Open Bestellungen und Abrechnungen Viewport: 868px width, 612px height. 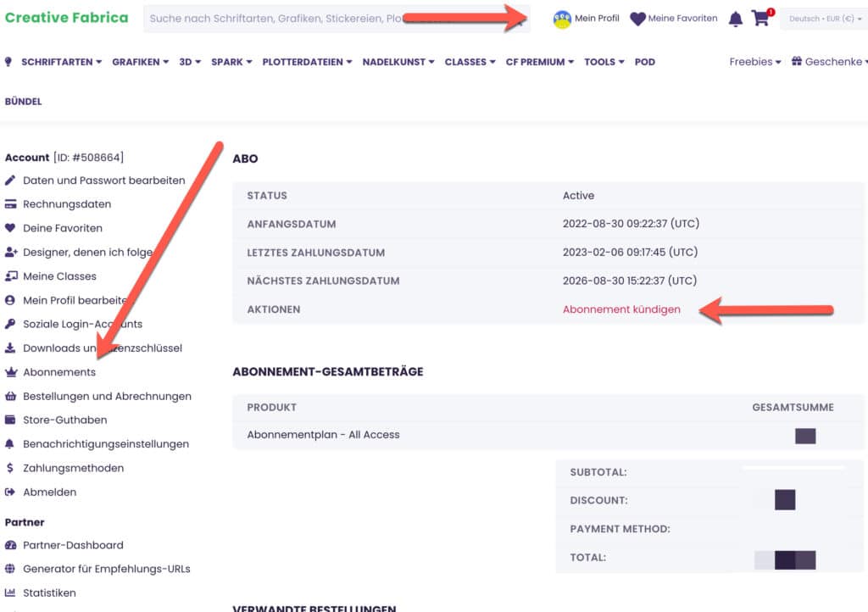click(108, 396)
